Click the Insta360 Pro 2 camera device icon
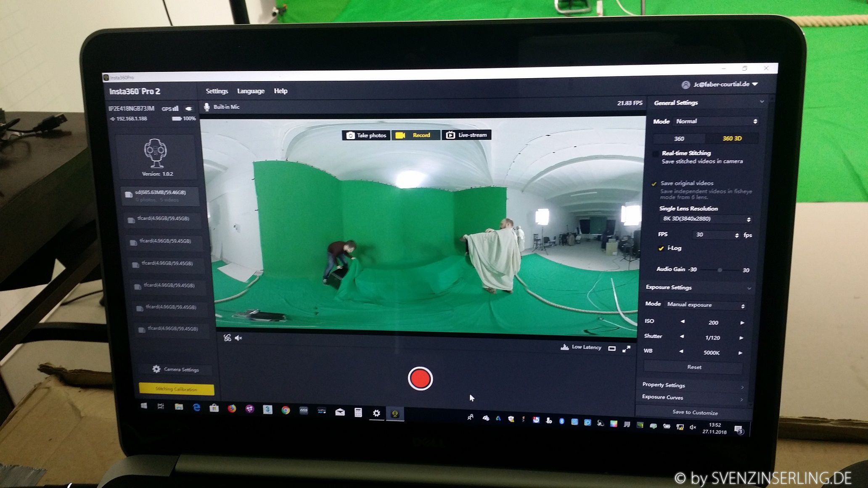 [156, 153]
